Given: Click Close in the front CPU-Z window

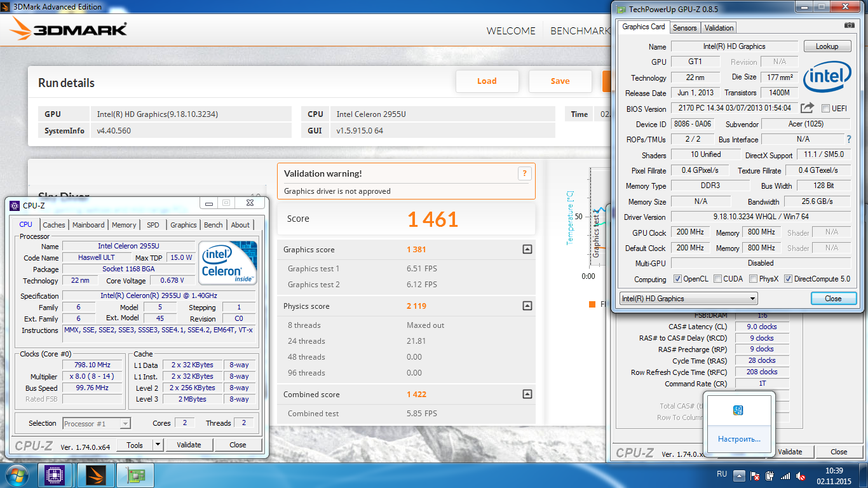Looking at the screenshot, I should click(x=238, y=445).
